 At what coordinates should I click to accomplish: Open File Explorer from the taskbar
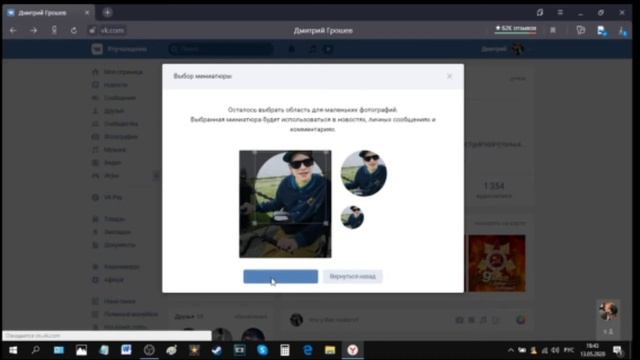point(330,350)
